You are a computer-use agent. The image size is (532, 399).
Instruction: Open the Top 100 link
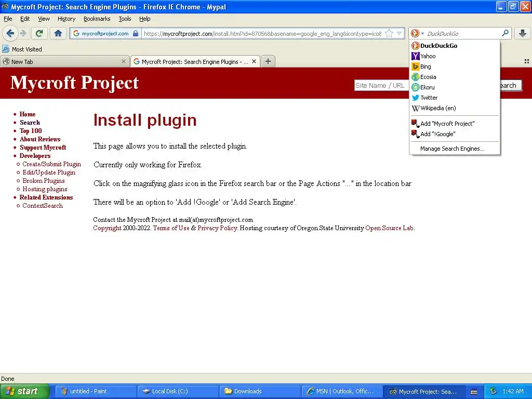pos(31,130)
